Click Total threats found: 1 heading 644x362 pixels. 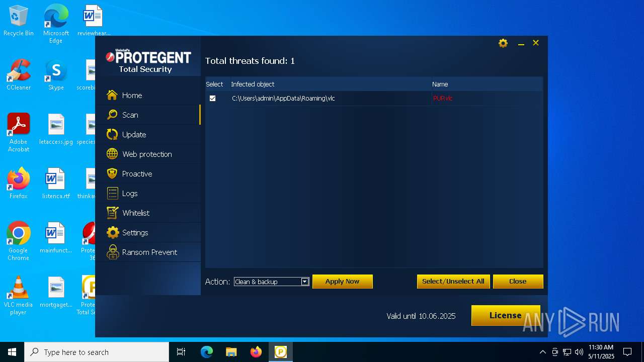pyautogui.click(x=250, y=61)
